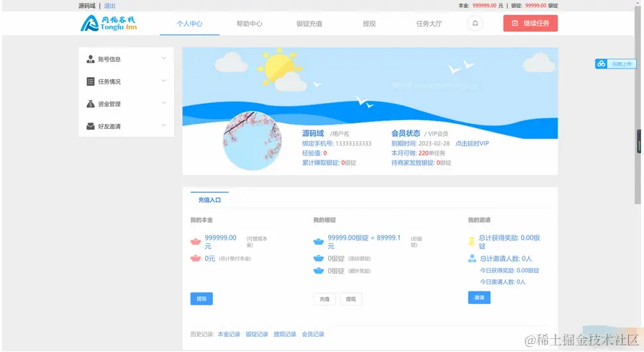Open the 银锭记录 history link

257,334
